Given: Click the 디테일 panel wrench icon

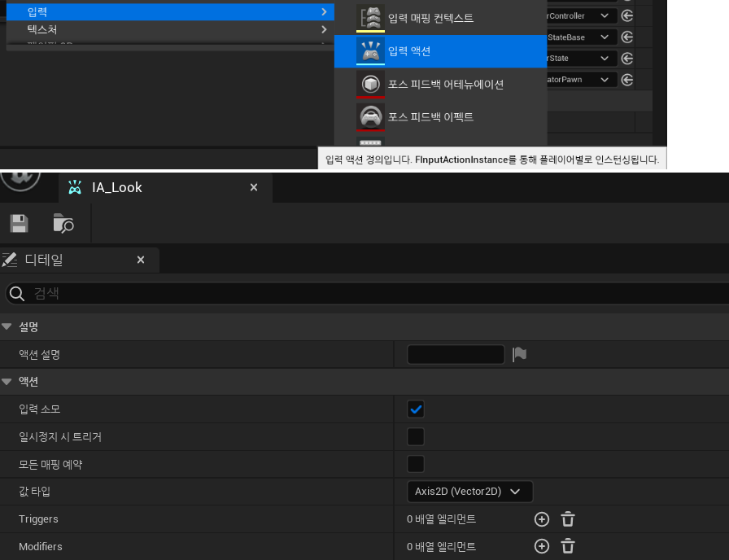Looking at the screenshot, I should click(x=11, y=259).
